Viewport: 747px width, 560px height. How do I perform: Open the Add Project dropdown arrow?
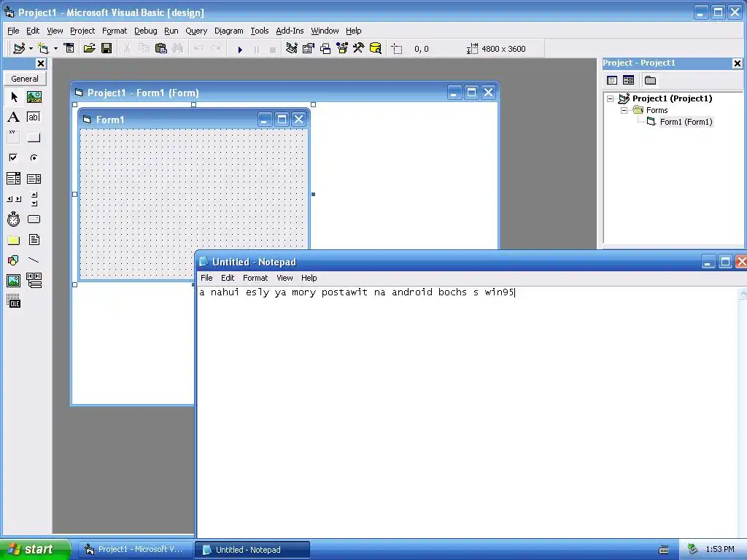[31, 49]
